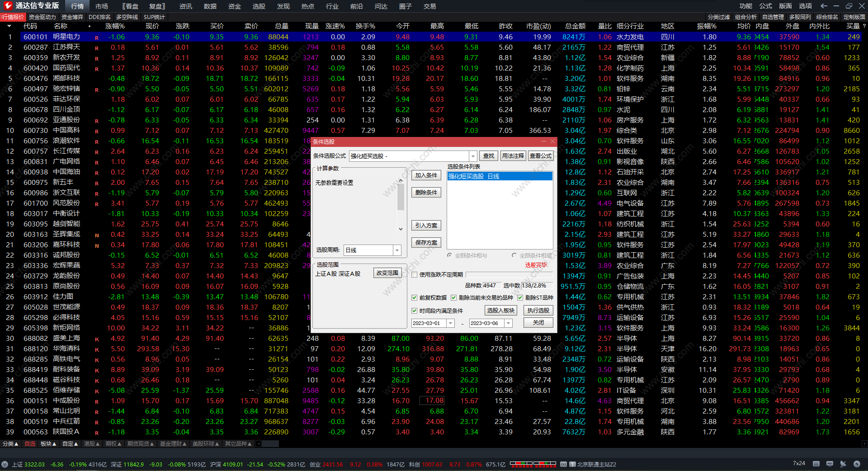Expand the 条件选股公式 dropdown
Image resolution: width=868 pixels, height=471 pixels.
(473, 156)
